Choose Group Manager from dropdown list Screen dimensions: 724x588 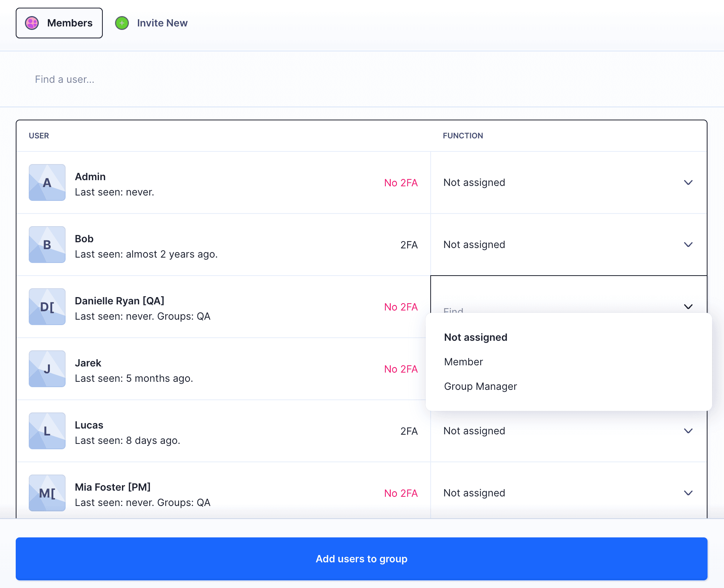click(480, 386)
